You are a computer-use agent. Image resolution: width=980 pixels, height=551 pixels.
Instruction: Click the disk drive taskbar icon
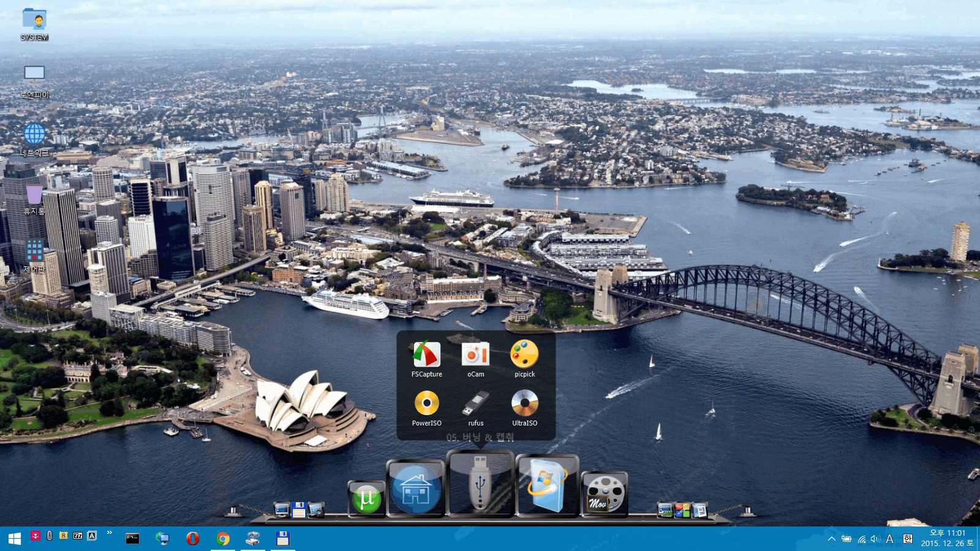click(253, 539)
